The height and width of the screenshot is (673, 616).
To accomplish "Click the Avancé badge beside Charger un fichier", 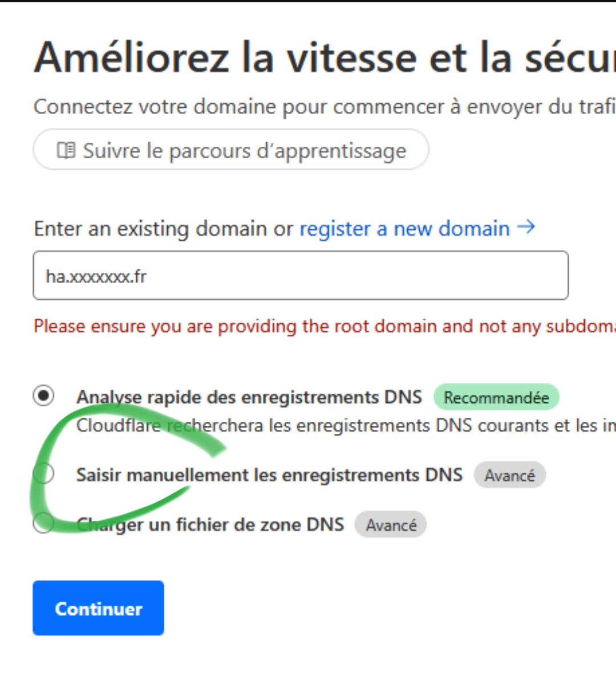I will [x=391, y=525].
